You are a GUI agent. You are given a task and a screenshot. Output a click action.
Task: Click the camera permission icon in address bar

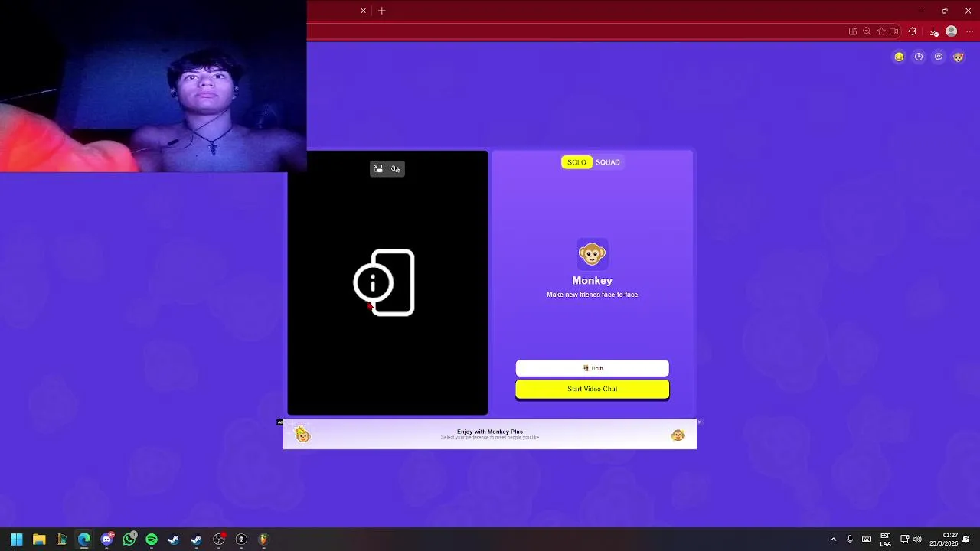(893, 31)
